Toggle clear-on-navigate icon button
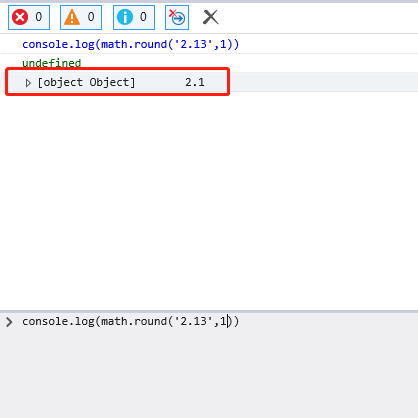This screenshot has height=418, width=418. (177, 17)
